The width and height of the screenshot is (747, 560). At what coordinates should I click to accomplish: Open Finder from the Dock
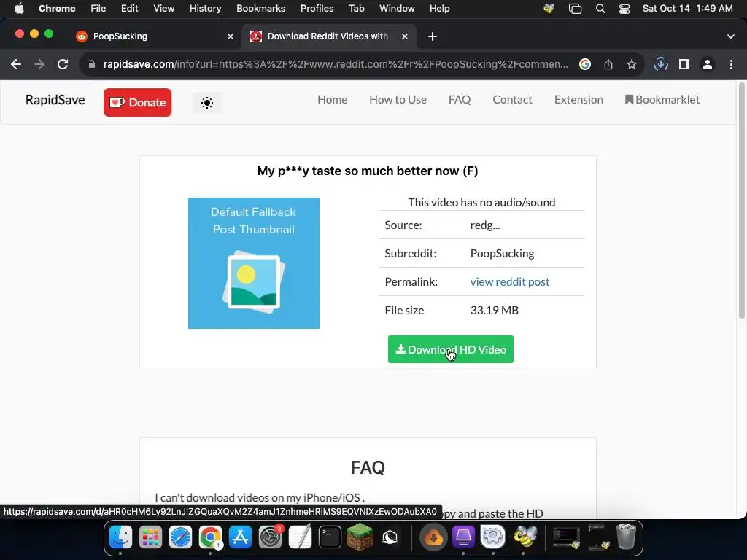click(120, 537)
